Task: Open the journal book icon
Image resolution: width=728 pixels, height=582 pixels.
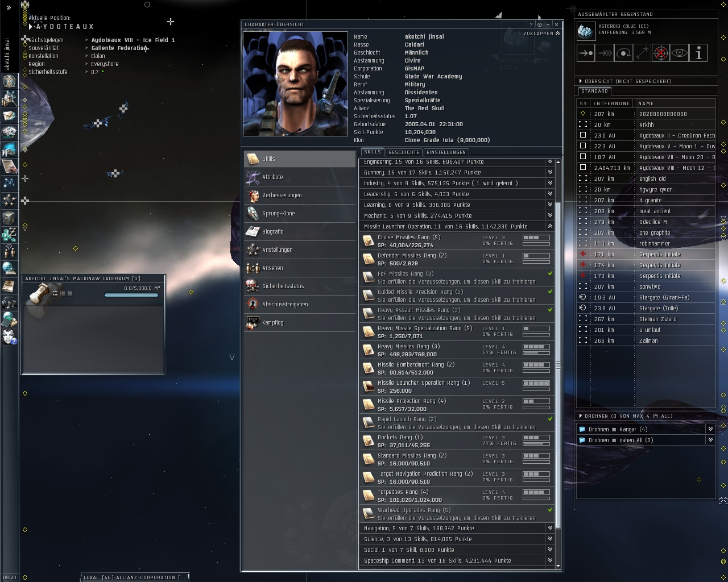Action: point(9,285)
